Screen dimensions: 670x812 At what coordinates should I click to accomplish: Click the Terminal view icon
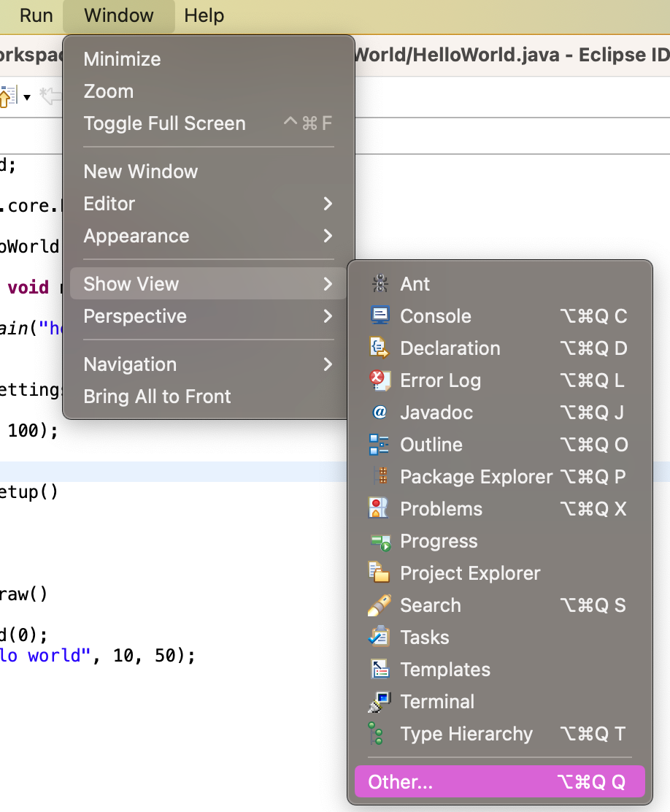coord(379,702)
